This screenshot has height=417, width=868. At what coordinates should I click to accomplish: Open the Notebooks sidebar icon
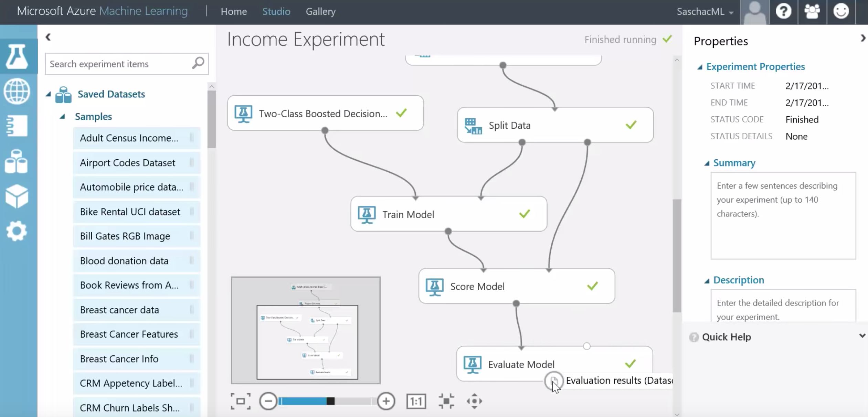click(x=17, y=126)
